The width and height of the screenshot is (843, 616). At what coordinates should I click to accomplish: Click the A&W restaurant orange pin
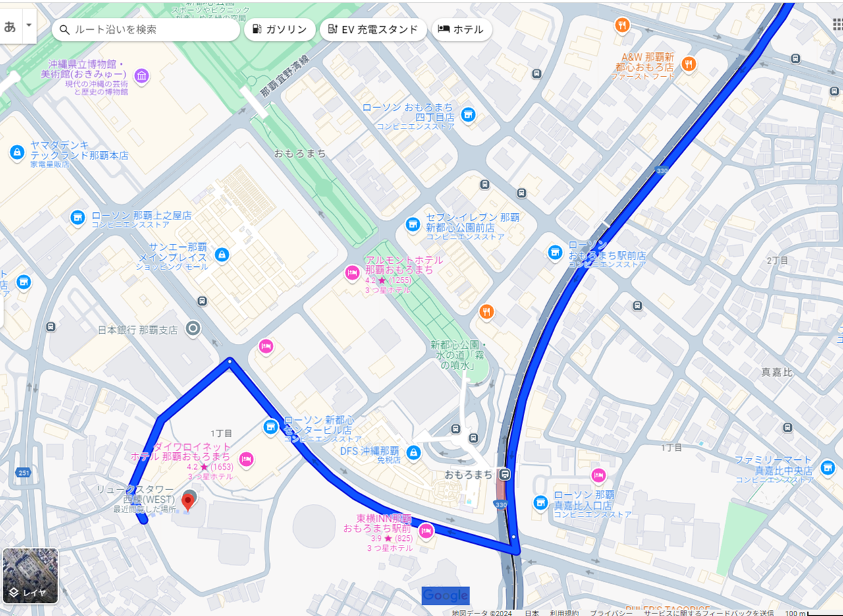tap(689, 64)
